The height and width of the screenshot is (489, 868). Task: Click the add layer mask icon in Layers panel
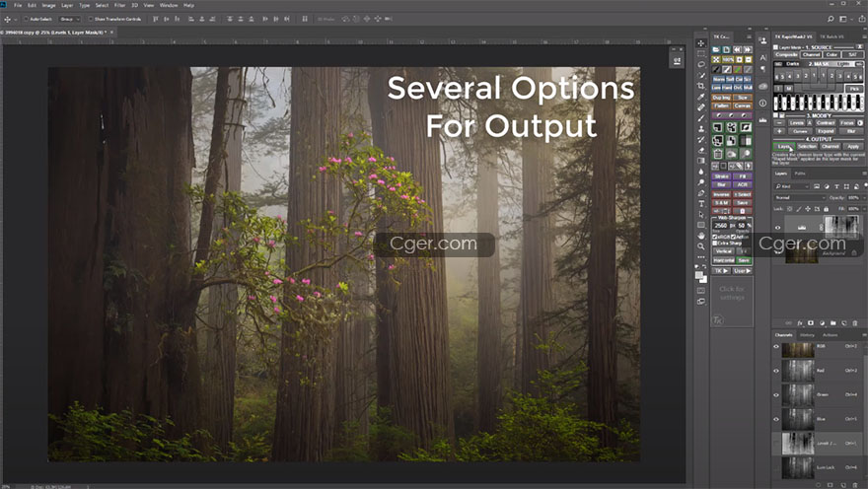coord(811,323)
